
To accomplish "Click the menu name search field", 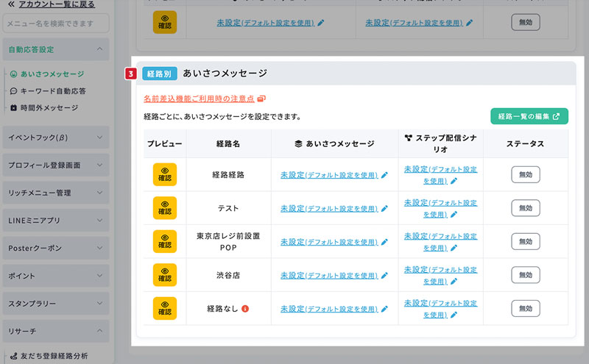I will coord(55,24).
